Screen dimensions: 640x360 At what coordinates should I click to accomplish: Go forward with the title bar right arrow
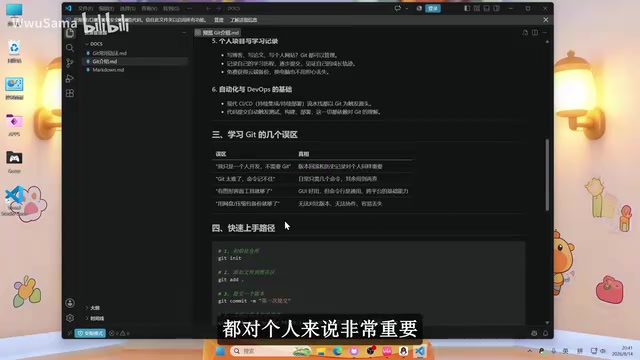[x=218, y=8]
